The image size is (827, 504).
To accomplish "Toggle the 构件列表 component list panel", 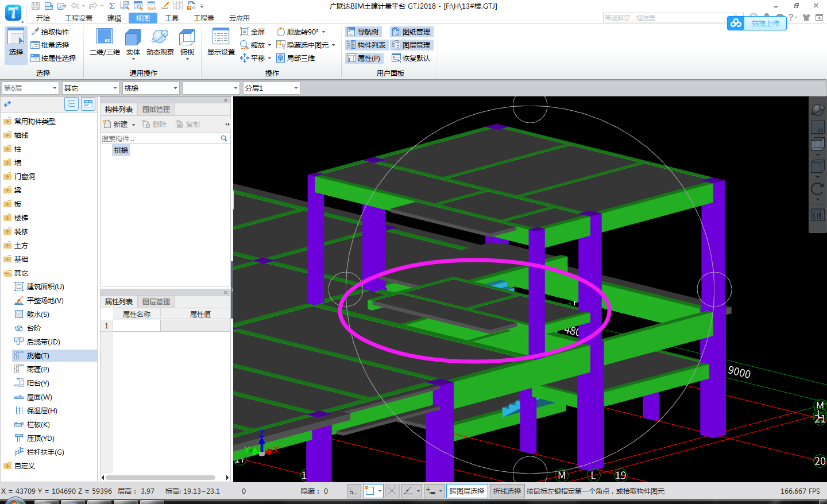I will [366, 45].
